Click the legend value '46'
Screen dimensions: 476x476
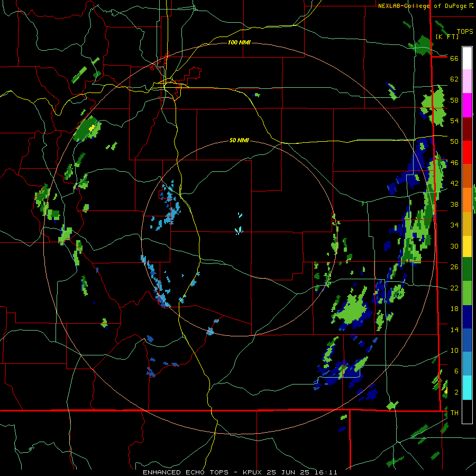pyautogui.click(x=454, y=163)
